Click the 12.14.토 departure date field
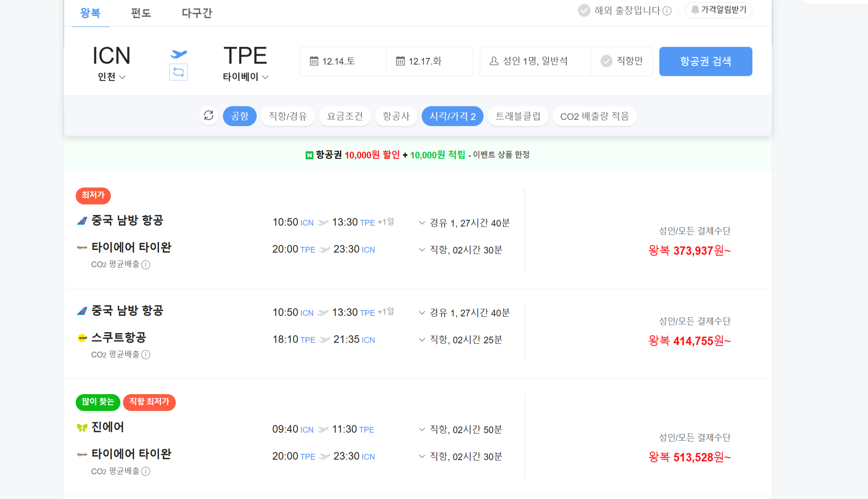 [343, 62]
